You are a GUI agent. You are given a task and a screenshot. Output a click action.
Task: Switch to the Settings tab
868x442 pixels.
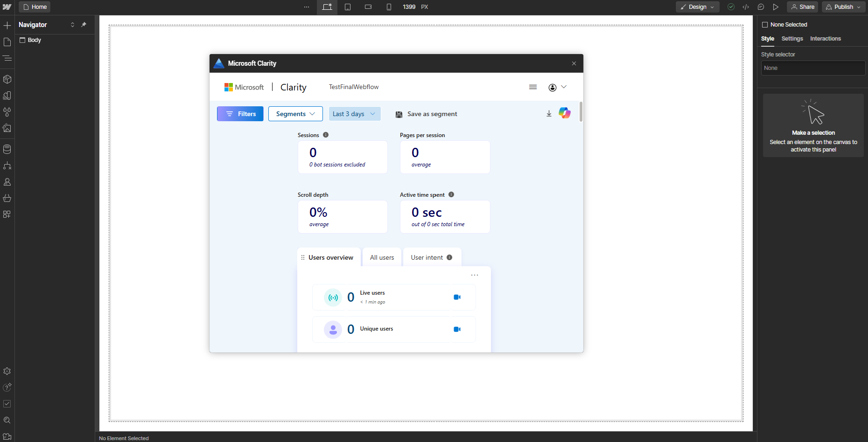pos(792,39)
